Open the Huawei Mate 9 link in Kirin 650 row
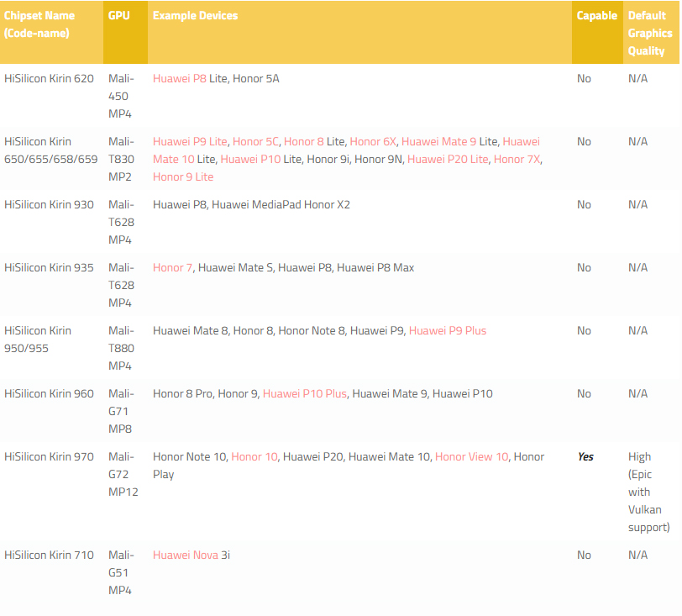682x616 pixels. (438, 142)
